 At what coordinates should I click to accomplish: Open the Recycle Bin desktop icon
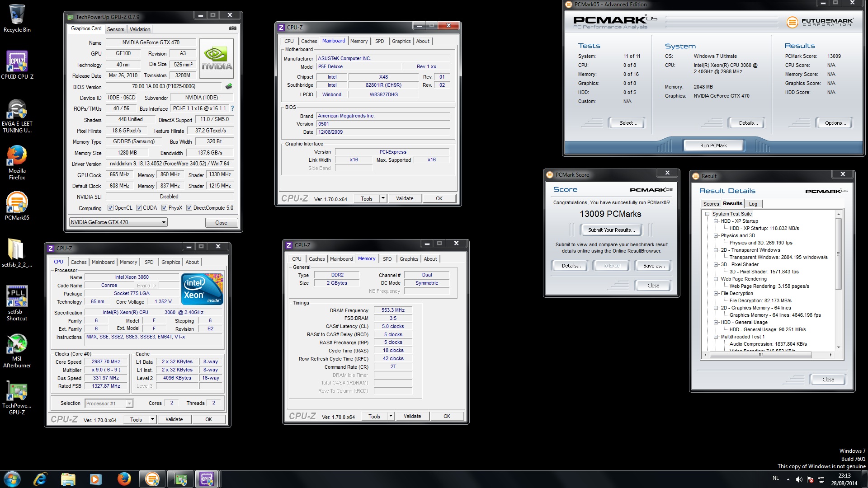coord(17,18)
